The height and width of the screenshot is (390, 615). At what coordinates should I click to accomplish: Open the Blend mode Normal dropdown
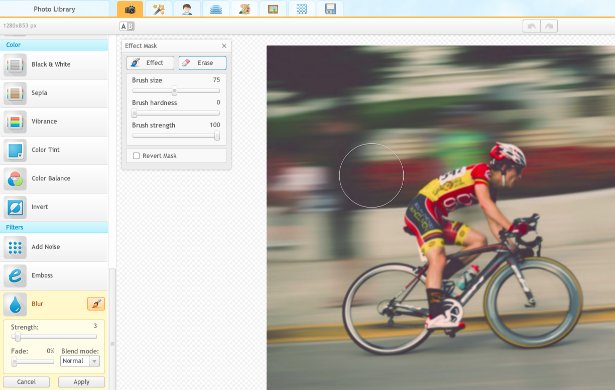[80, 361]
